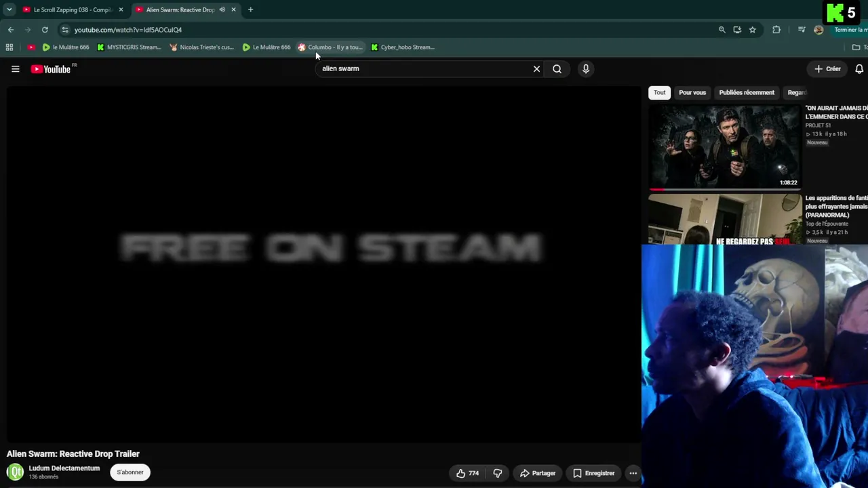Open the browser zoom magnifier icon
The image size is (868, 488).
[722, 30]
